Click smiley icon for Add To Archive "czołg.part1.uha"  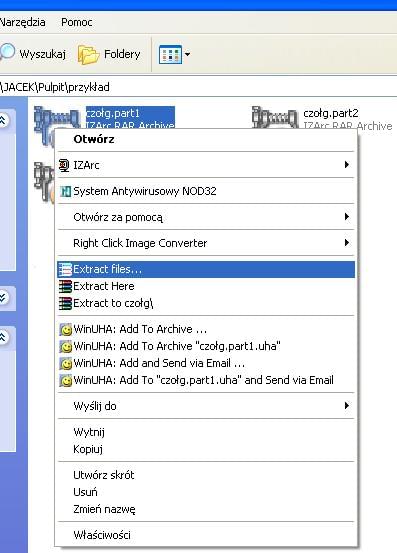[66, 346]
